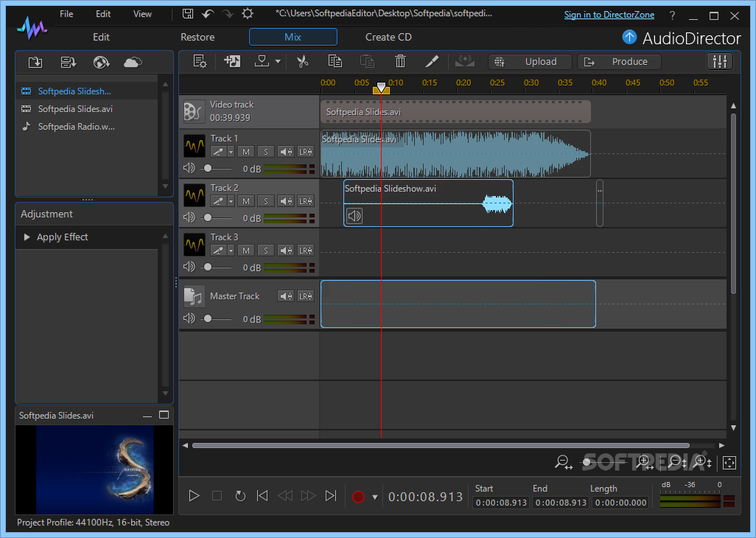Click the scissors split icon
This screenshot has width=756, height=538.
(302, 61)
